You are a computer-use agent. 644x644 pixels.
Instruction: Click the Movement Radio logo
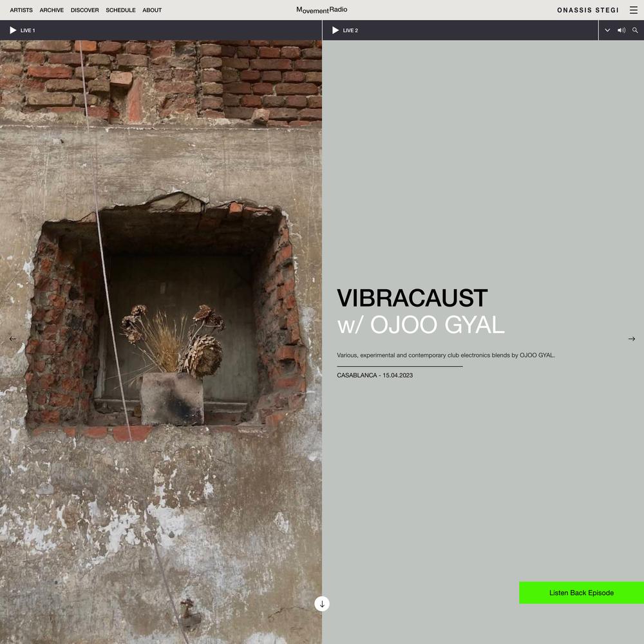321,10
